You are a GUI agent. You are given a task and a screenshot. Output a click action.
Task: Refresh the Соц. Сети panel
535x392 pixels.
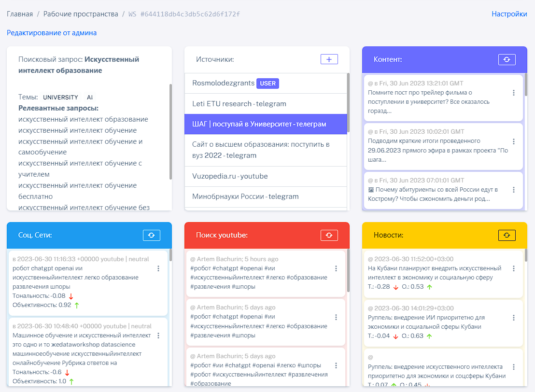[x=151, y=235]
